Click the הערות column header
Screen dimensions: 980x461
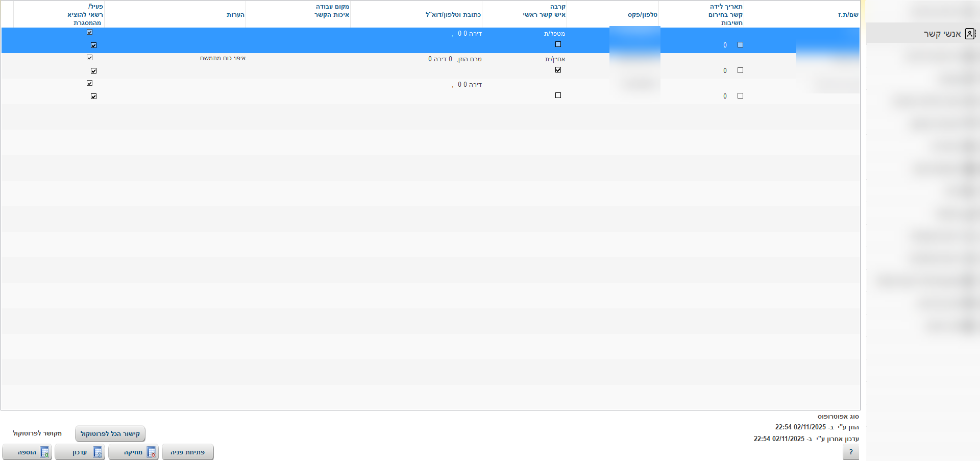point(235,15)
